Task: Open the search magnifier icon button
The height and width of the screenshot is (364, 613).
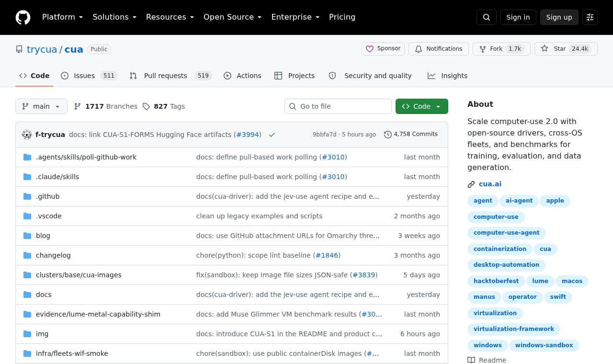Action: tap(487, 17)
